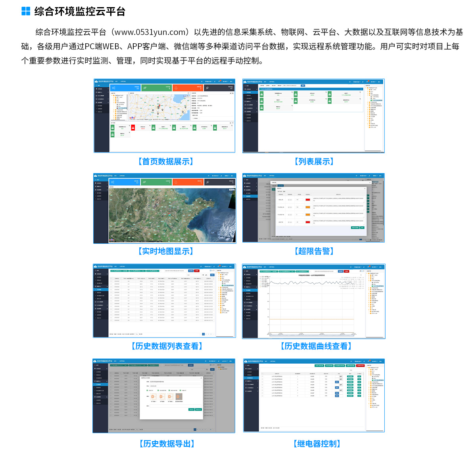
Task: Click the dark offline-device card icon on homepage
Action: (x=207, y=87)
